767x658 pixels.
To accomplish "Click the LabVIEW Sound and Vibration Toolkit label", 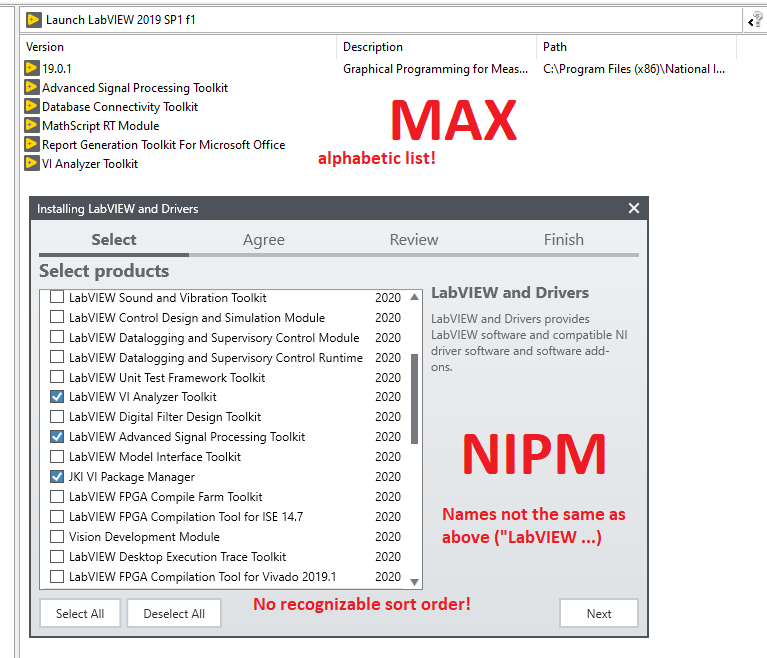I will point(168,297).
